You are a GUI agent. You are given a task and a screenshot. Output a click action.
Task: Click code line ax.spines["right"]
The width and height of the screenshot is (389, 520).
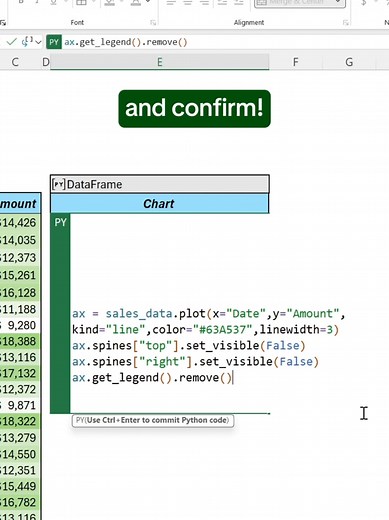[195, 362]
